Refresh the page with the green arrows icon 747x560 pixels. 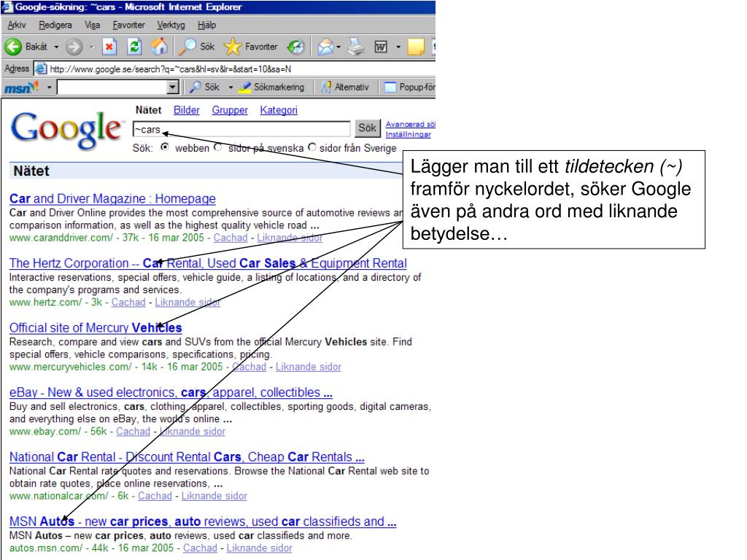134,47
